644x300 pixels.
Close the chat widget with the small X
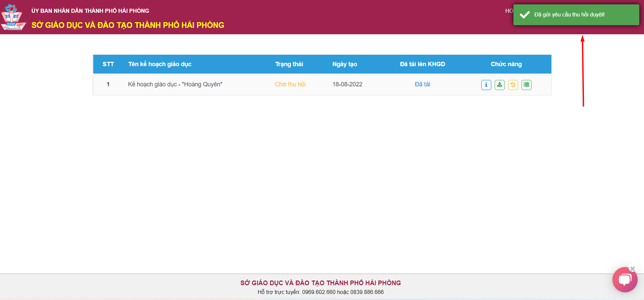[x=633, y=269]
